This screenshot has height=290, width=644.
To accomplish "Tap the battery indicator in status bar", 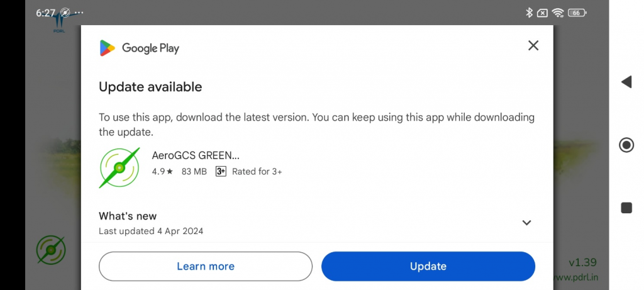I will [577, 13].
